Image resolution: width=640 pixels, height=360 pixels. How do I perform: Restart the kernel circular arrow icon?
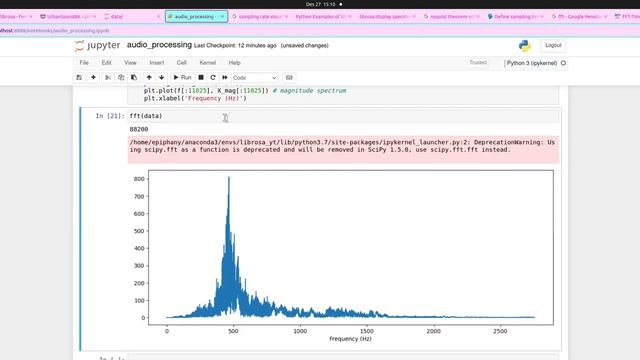point(213,78)
